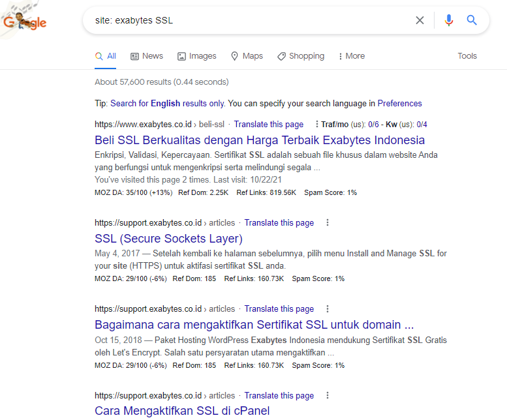The width and height of the screenshot is (507, 420).
Task: Open 'Cara Mengaktifkan SSL di cPanel' result
Action: pos(182,411)
